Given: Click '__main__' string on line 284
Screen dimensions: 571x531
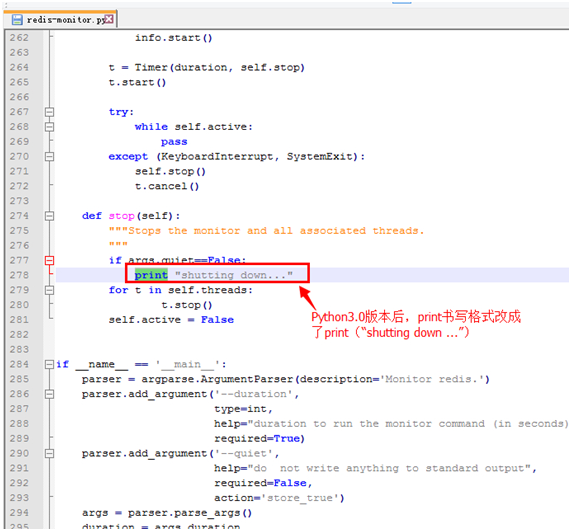Looking at the screenshot, I should point(188,364).
